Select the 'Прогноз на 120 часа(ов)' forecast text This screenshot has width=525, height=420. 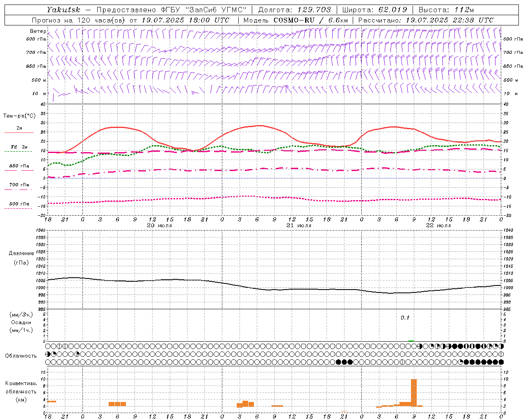79,20
